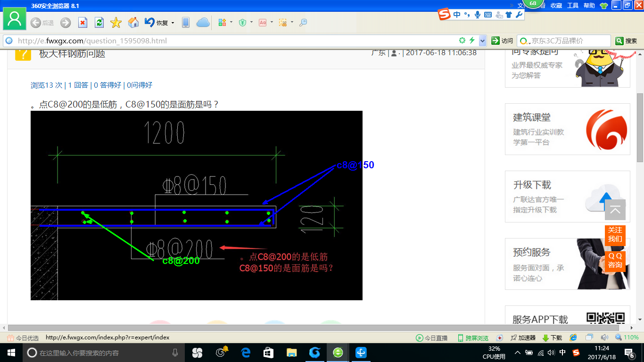This screenshot has width=644, height=362.
Task: Click the lightning speed mode icon
Action: 472,41
